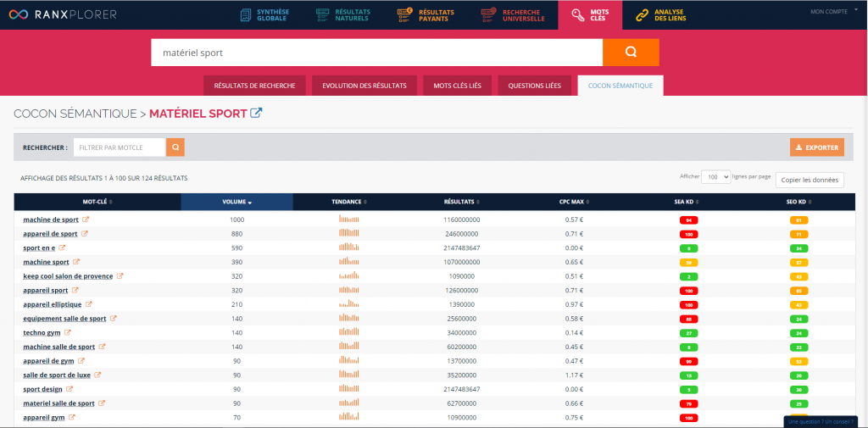The height and width of the screenshot is (428, 868).
Task: Click results count 1090000 for keep cool row
Action: pyautogui.click(x=462, y=276)
